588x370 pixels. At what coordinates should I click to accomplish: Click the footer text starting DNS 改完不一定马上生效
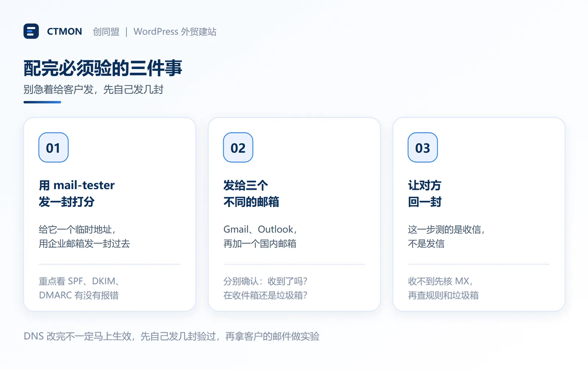(172, 336)
